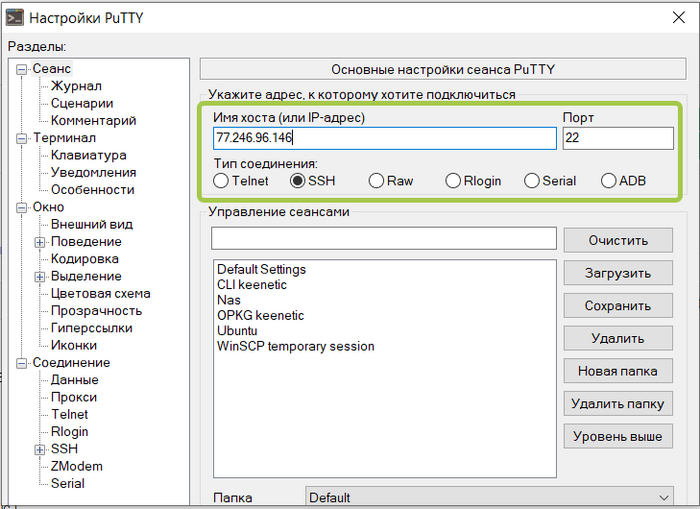Click the Порт input field

pyautogui.click(x=618, y=138)
